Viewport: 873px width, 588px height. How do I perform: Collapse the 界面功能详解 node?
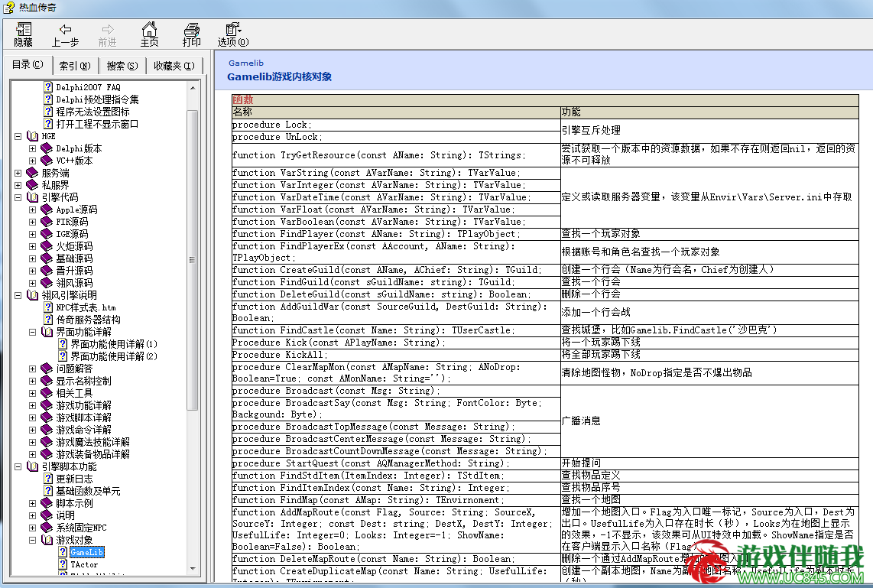click(32, 332)
